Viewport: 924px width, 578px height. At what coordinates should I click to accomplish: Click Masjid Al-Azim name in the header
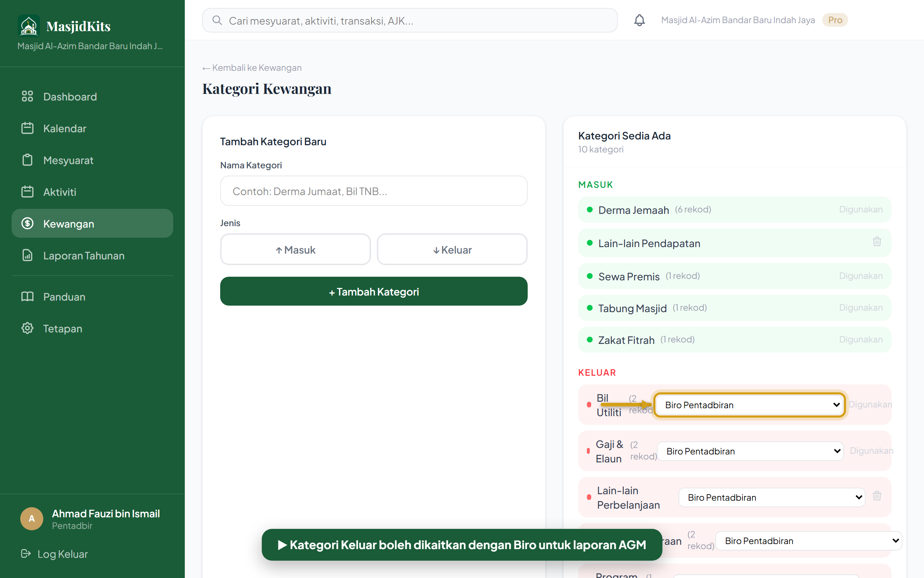tap(738, 20)
